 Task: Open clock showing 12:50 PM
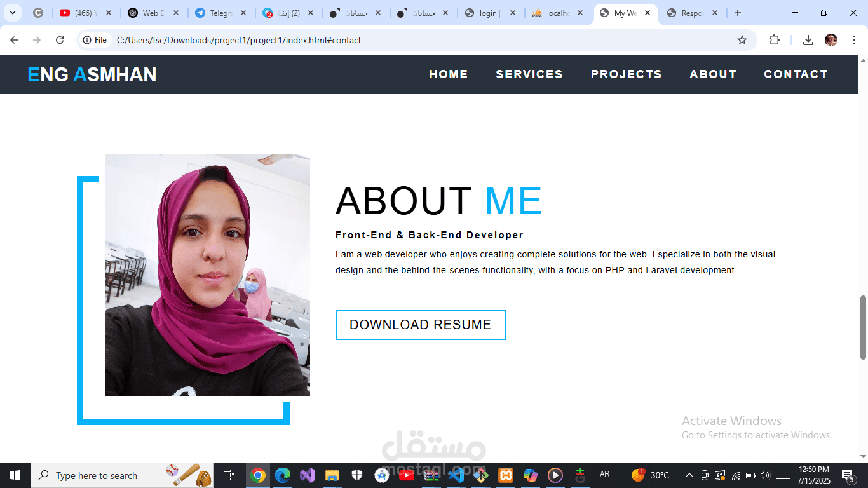(x=814, y=475)
